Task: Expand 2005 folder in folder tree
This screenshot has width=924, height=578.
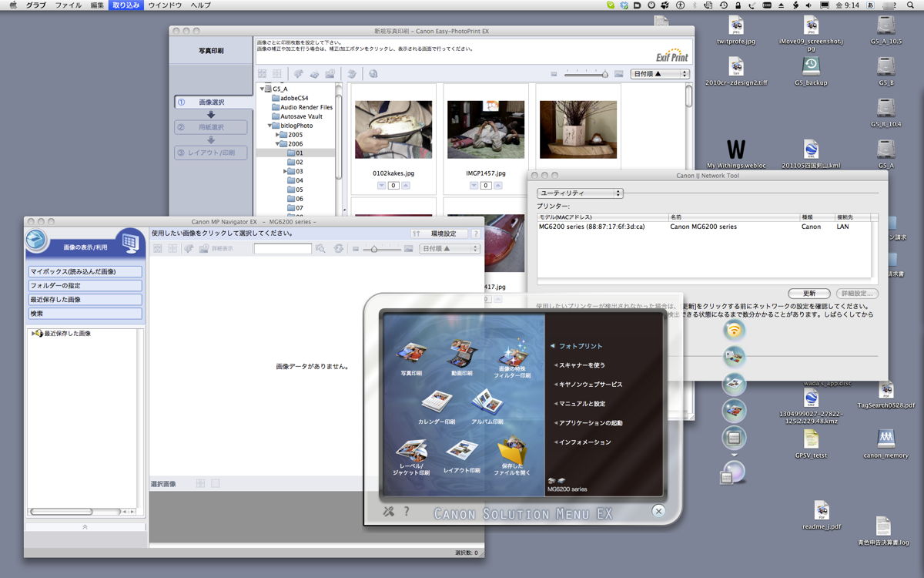Action: click(279, 134)
